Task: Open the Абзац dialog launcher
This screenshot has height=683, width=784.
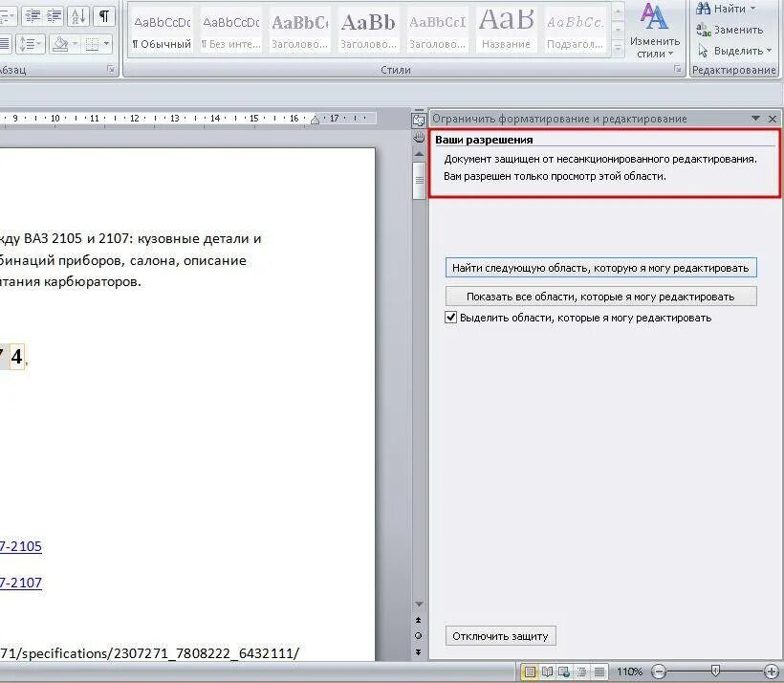Action: (111, 70)
